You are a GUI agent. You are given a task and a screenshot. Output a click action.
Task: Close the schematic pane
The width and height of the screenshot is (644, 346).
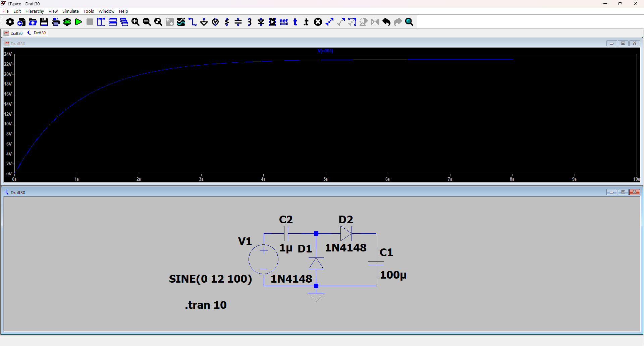click(635, 192)
